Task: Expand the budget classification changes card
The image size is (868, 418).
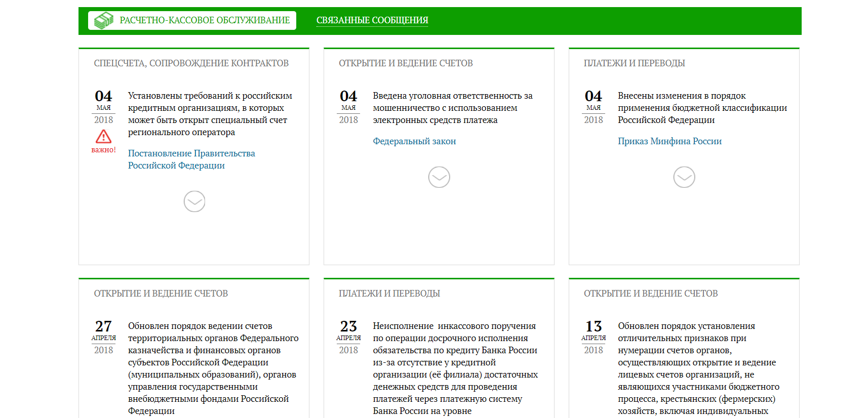Action: click(684, 177)
